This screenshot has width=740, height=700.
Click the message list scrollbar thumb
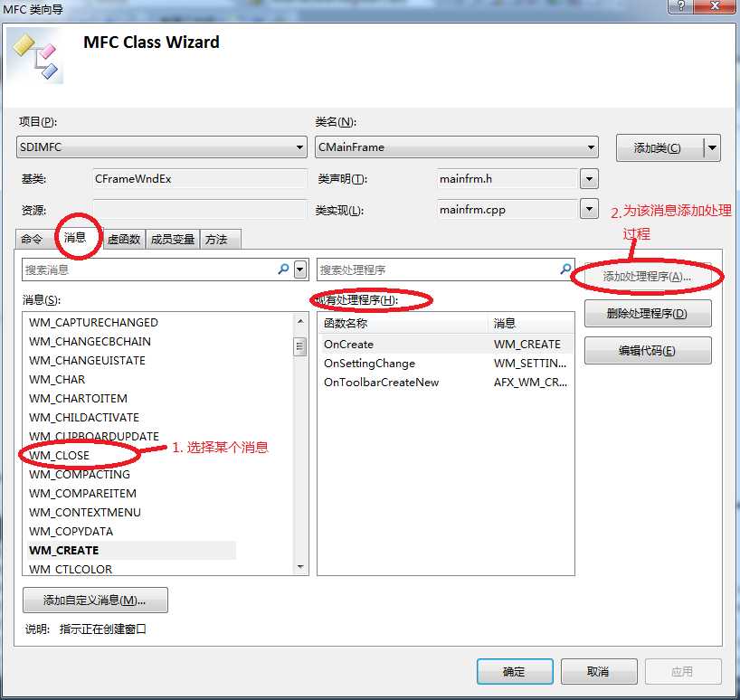[x=299, y=346]
